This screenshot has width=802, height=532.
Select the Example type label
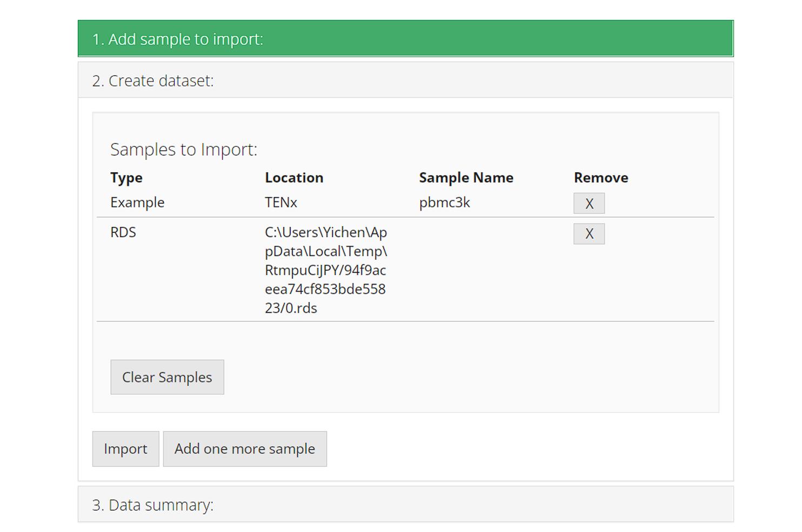137,203
